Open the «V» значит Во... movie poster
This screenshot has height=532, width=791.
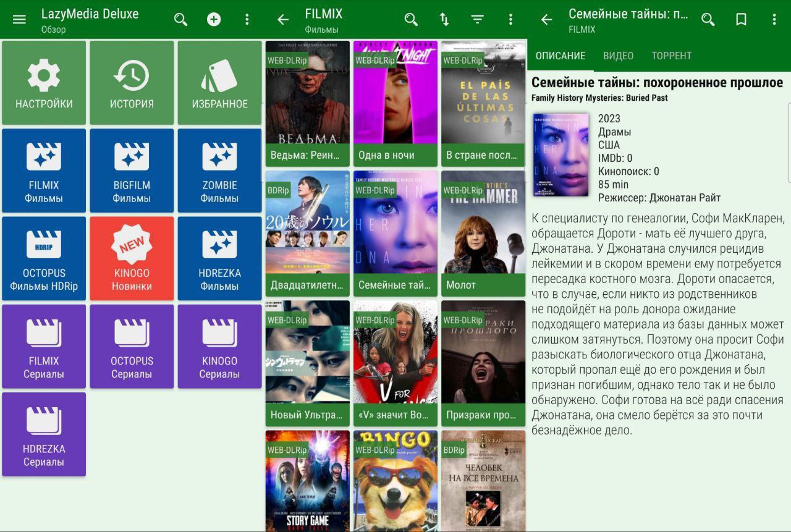click(395, 363)
